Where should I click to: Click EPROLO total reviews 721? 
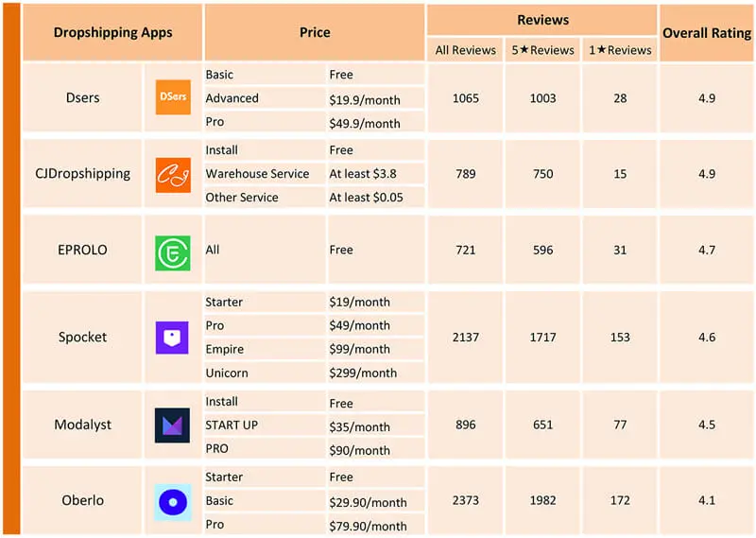point(466,250)
